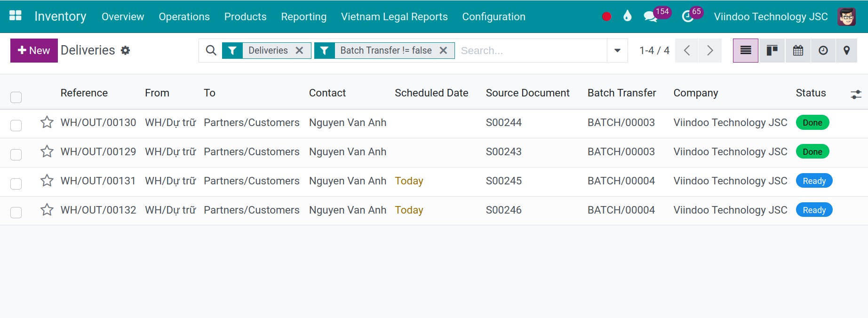Open the Operations menu
The width and height of the screenshot is (868, 318).
pyautogui.click(x=184, y=16)
